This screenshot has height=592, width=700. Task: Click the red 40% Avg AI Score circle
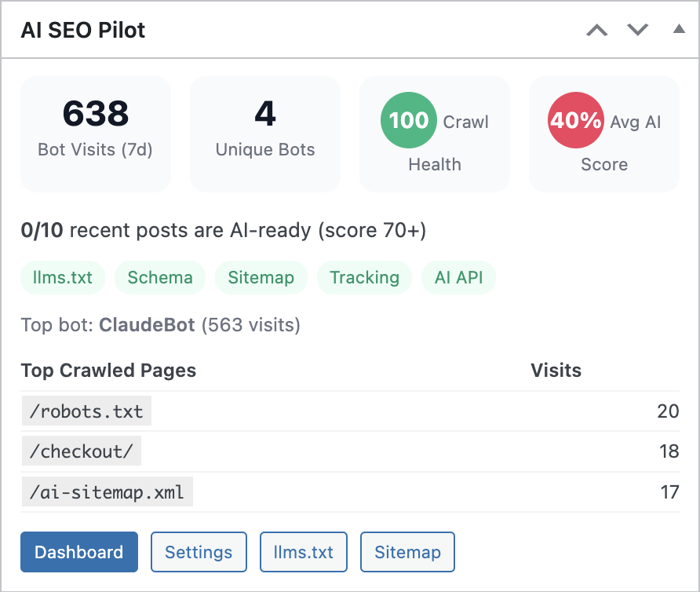575,120
